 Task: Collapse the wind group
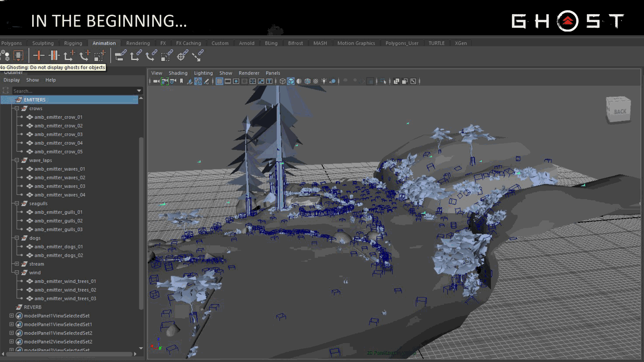17,273
